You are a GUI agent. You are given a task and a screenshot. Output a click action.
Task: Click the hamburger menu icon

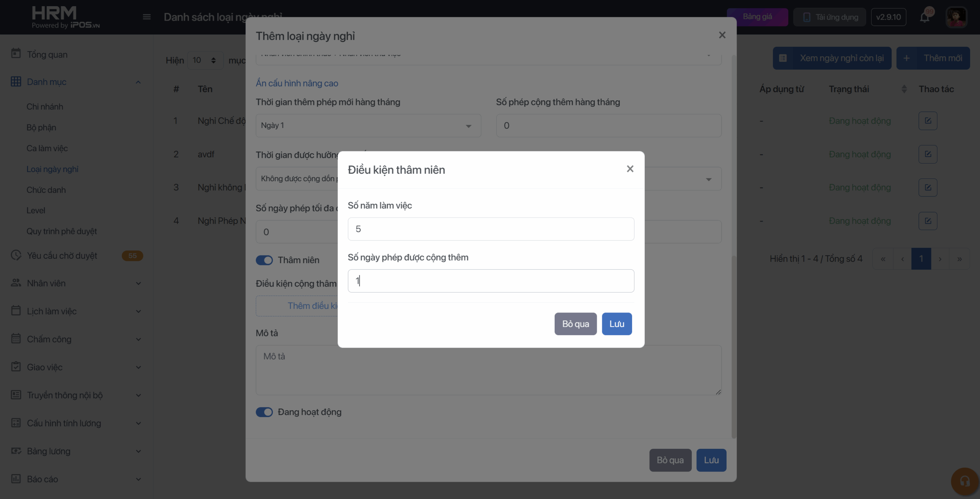click(147, 17)
